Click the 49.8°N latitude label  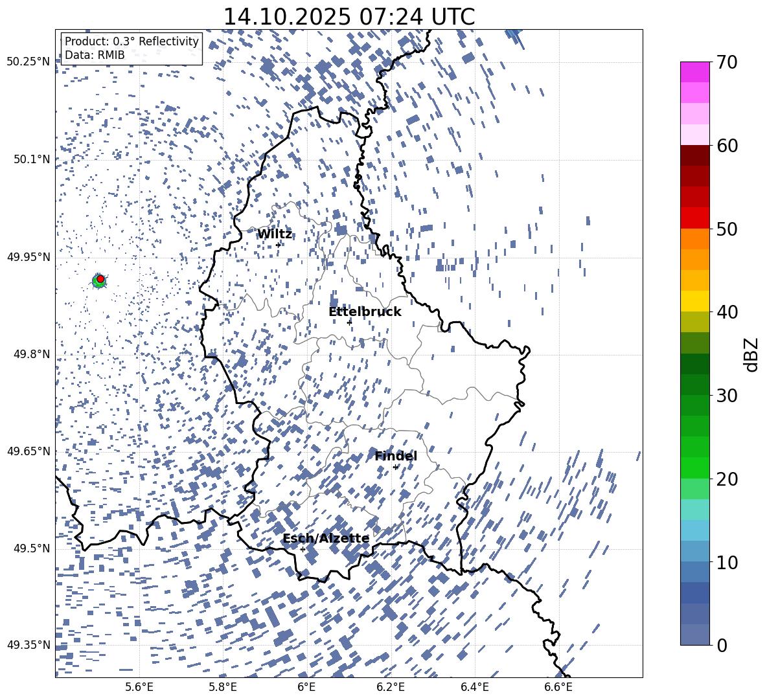click(x=31, y=354)
